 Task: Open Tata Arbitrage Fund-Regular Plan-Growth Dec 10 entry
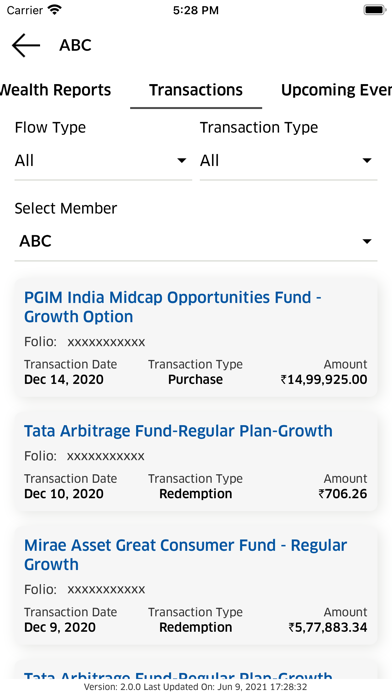[x=178, y=431]
